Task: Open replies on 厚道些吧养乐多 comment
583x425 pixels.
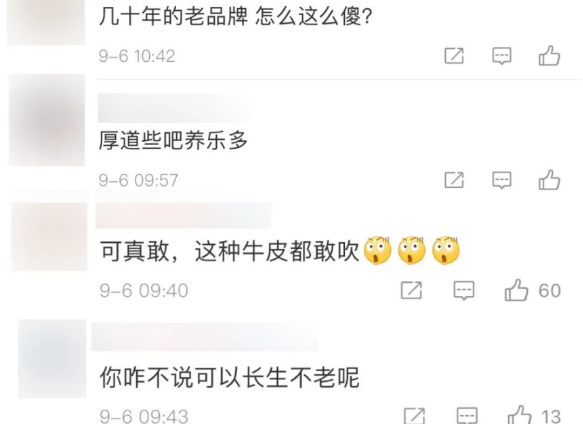Action: pyautogui.click(x=502, y=180)
